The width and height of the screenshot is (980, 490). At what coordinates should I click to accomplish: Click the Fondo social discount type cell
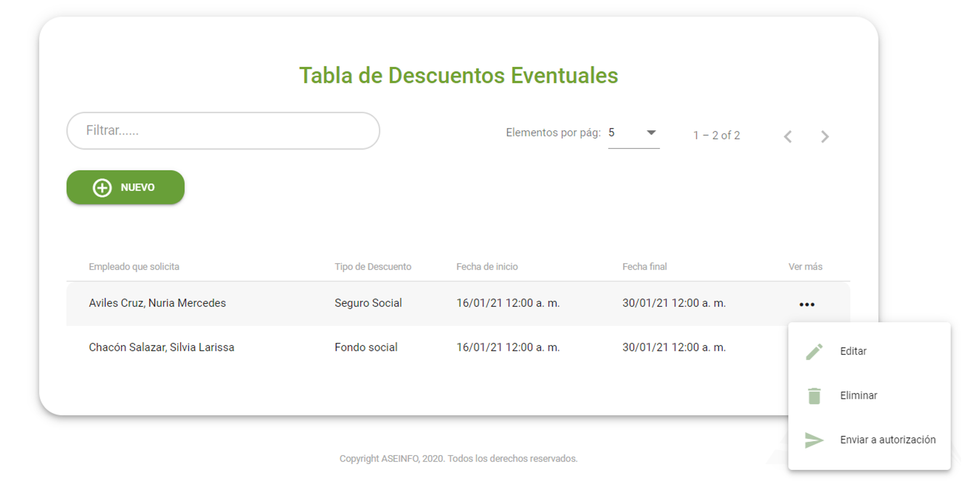366,348
